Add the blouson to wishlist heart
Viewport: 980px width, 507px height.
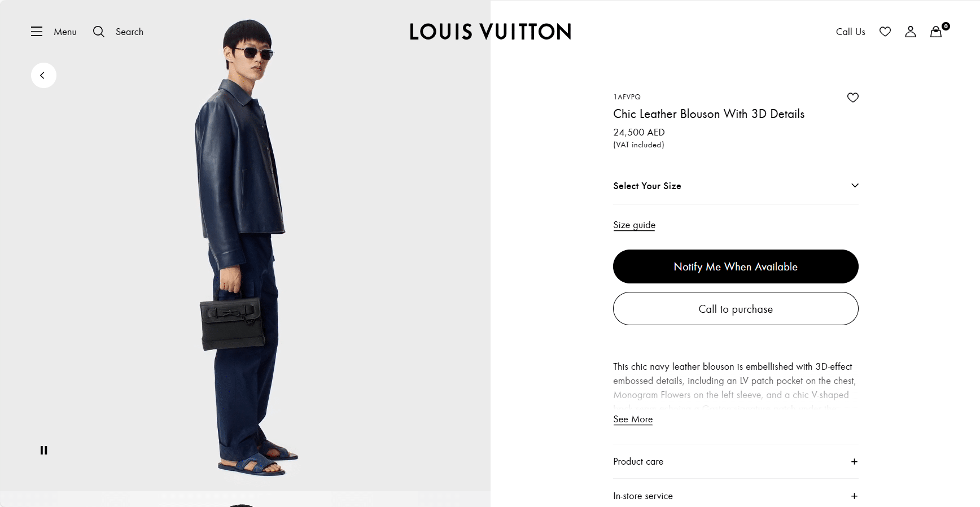(x=853, y=98)
